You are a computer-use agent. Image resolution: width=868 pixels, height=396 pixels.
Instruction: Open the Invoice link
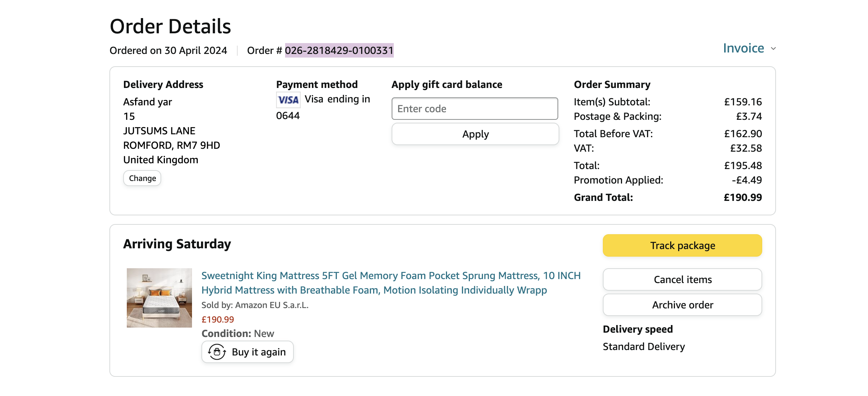click(x=743, y=48)
